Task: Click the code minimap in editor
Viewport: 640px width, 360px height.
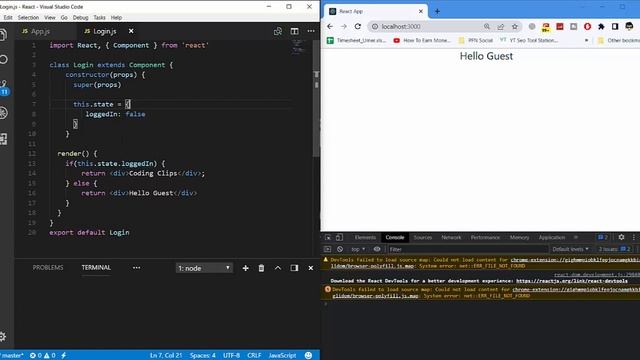Action: (x=298, y=46)
